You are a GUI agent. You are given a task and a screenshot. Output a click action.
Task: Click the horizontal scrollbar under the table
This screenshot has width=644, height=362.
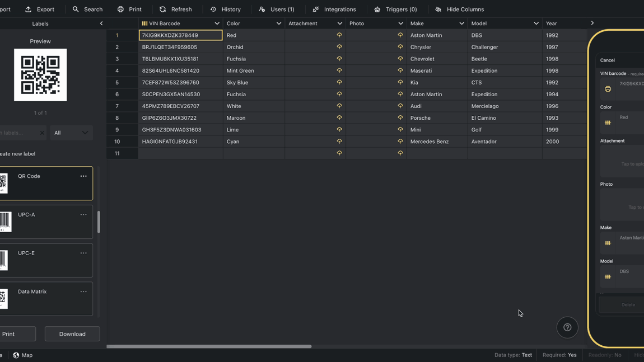[209, 346]
